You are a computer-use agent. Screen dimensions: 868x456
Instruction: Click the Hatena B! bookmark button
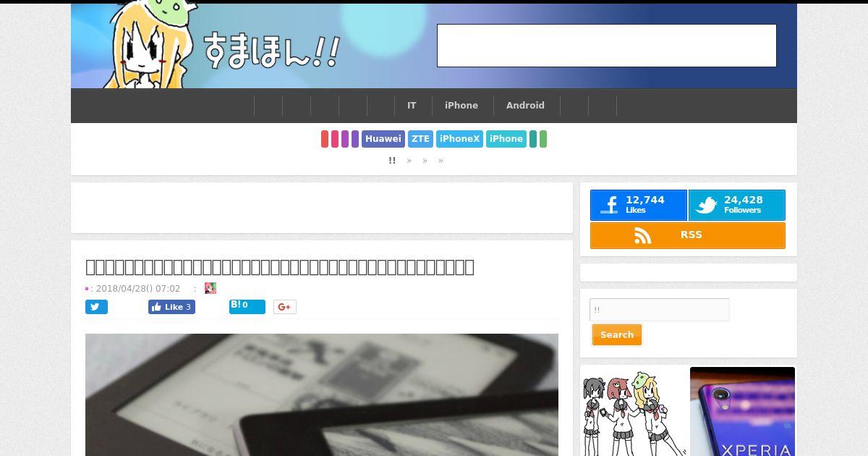click(x=247, y=307)
